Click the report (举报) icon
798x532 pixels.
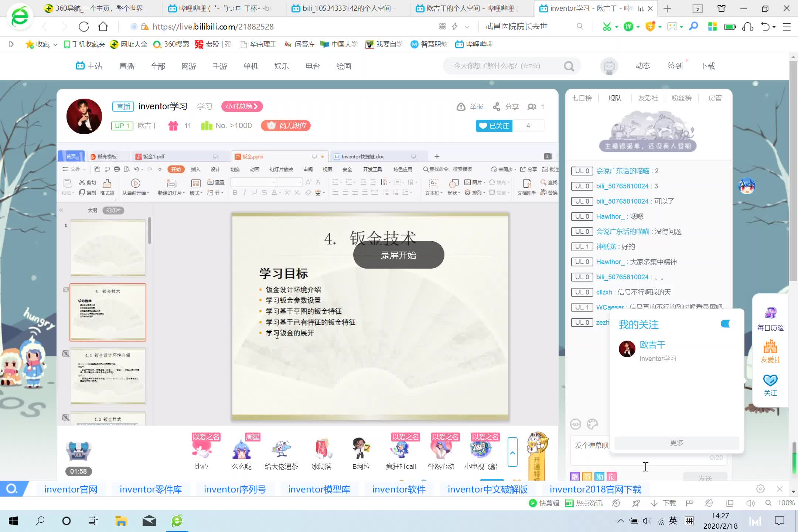[461, 107]
